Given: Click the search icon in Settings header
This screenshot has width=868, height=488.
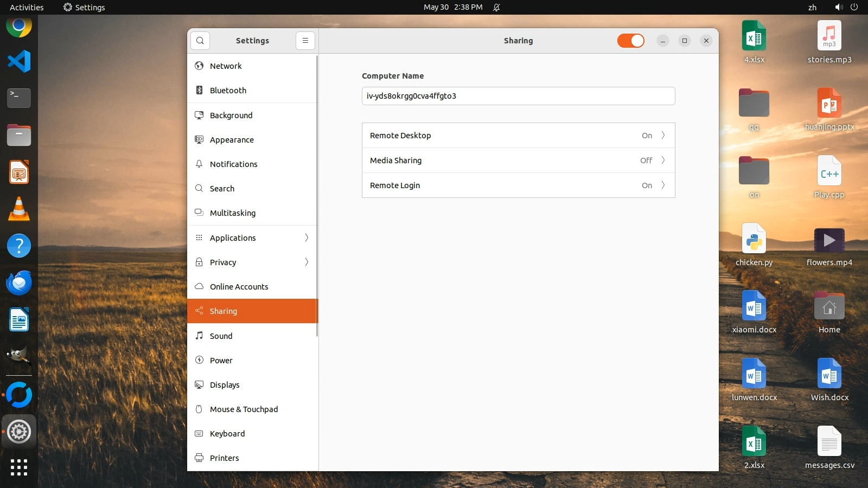Looking at the screenshot, I should (200, 41).
